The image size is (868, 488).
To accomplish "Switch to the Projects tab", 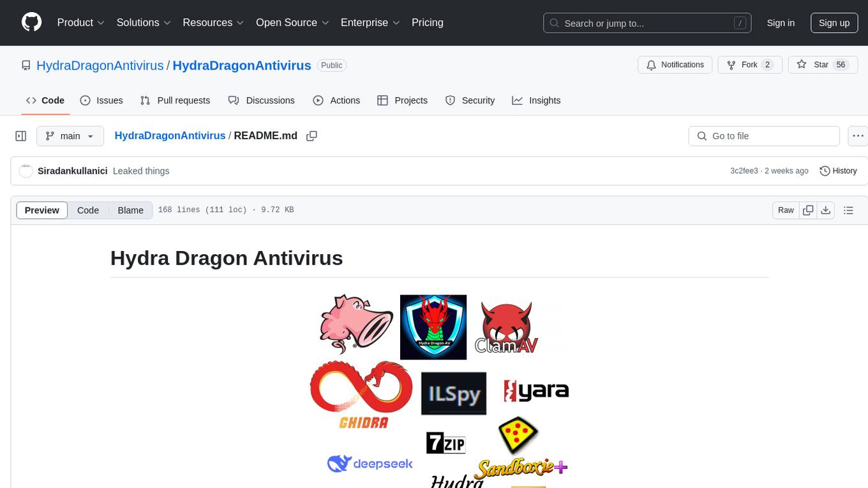I will [402, 100].
